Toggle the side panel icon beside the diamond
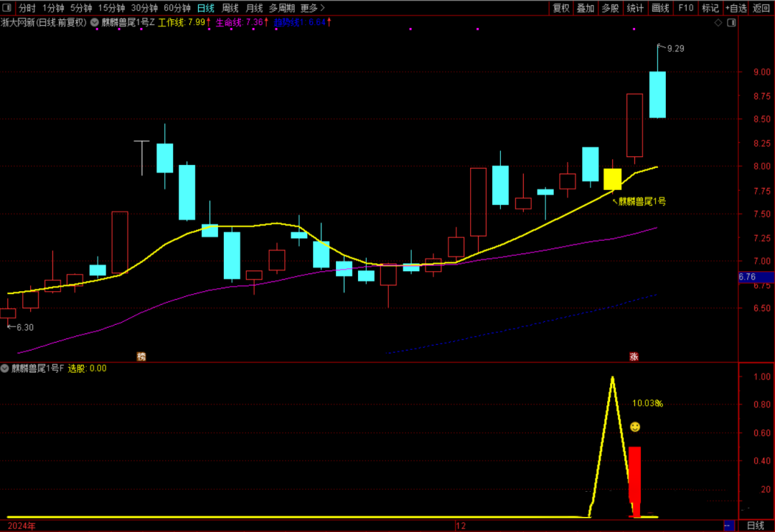775x532 pixels. click(x=731, y=23)
